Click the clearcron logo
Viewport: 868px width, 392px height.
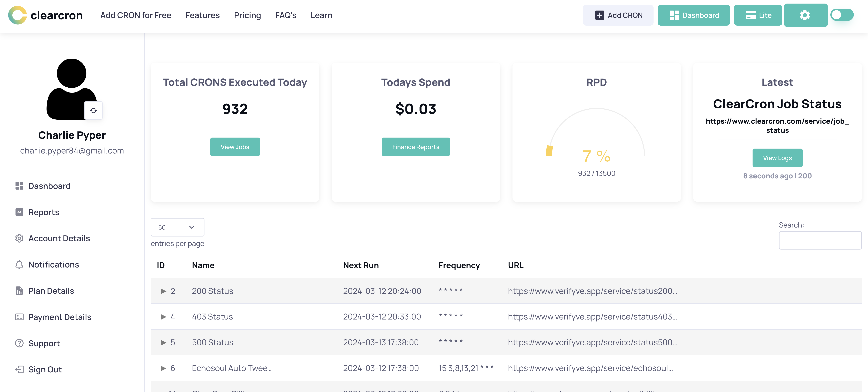point(45,15)
